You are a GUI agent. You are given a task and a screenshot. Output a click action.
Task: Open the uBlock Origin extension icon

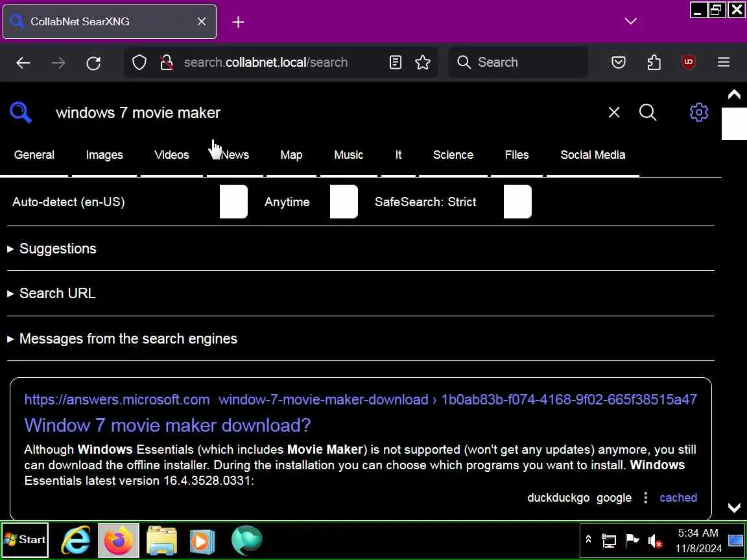pos(688,62)
